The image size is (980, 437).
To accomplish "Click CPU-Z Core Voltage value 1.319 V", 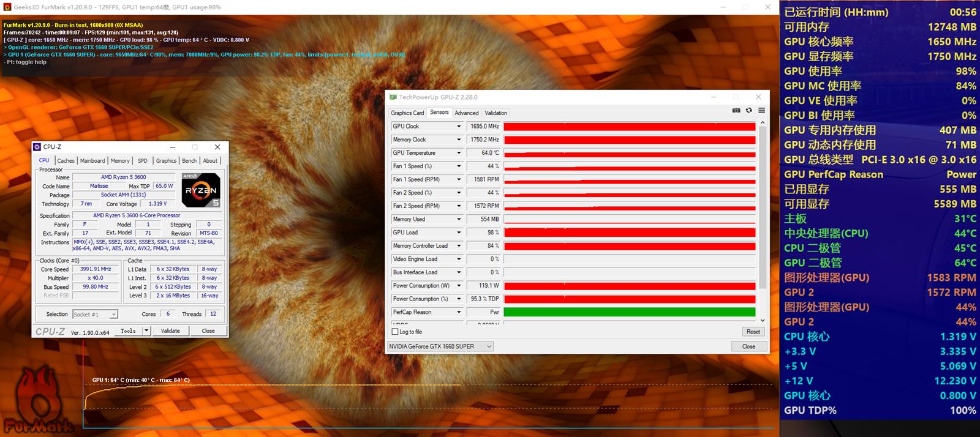I will 157,204.
